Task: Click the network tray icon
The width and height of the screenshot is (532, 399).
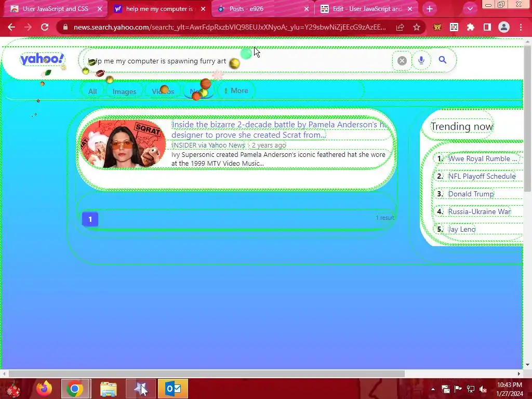Action: (x=471, y=389)
